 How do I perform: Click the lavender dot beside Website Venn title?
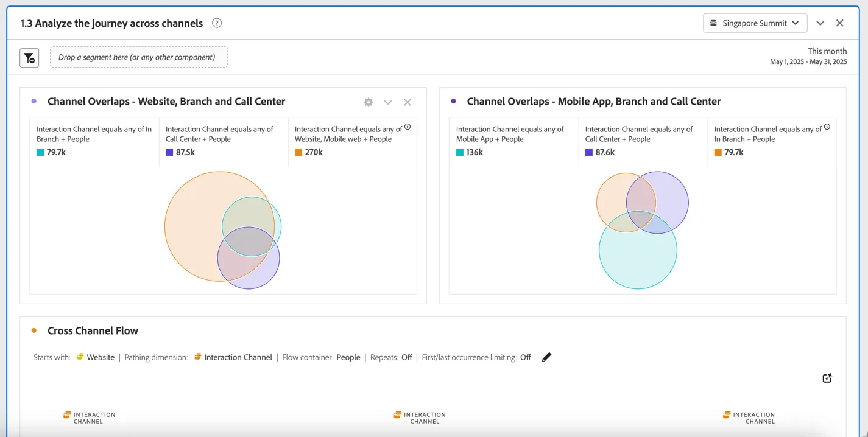pos(34,102)
